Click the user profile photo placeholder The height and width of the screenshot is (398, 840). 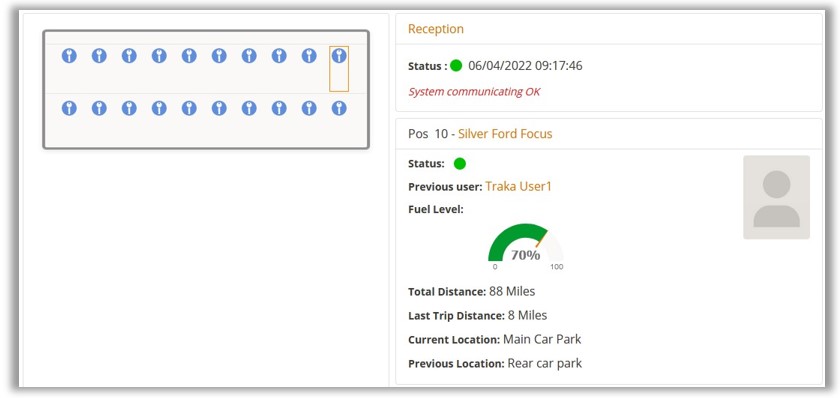776,197
